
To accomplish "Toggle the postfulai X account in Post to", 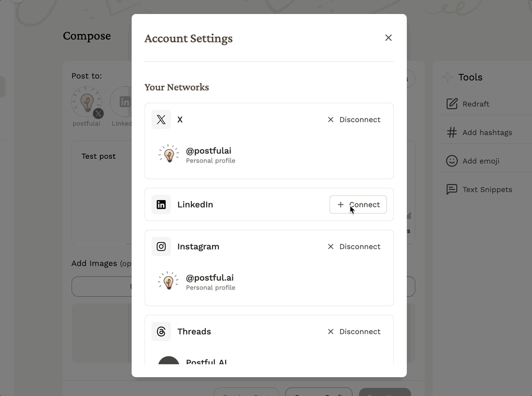I will (x=87, y=102).
